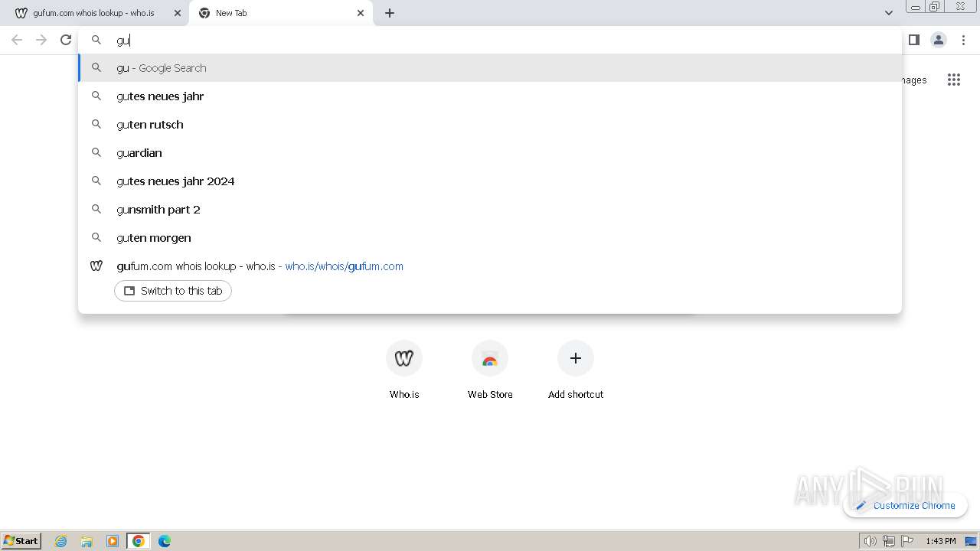Open the Web Store shortcut tile
Screen dimensions: 980x551
point(490,371)
